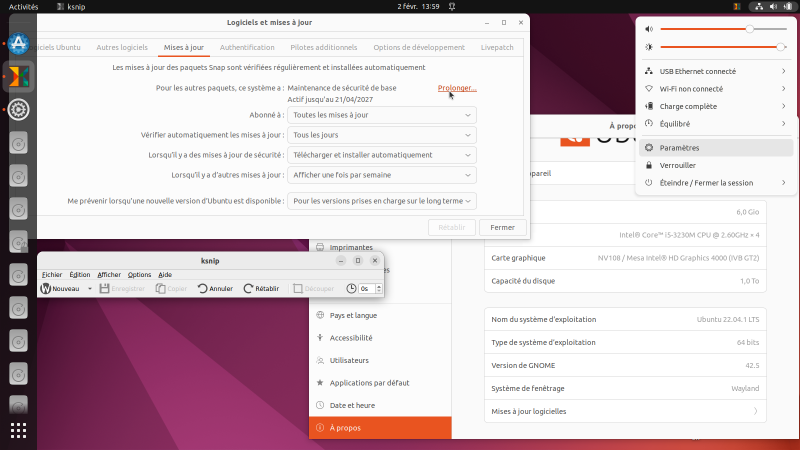The height and width of the screenshot is (450, 800).
Task: Click the Prolonger... link
Action: click(x=457, y=88)
